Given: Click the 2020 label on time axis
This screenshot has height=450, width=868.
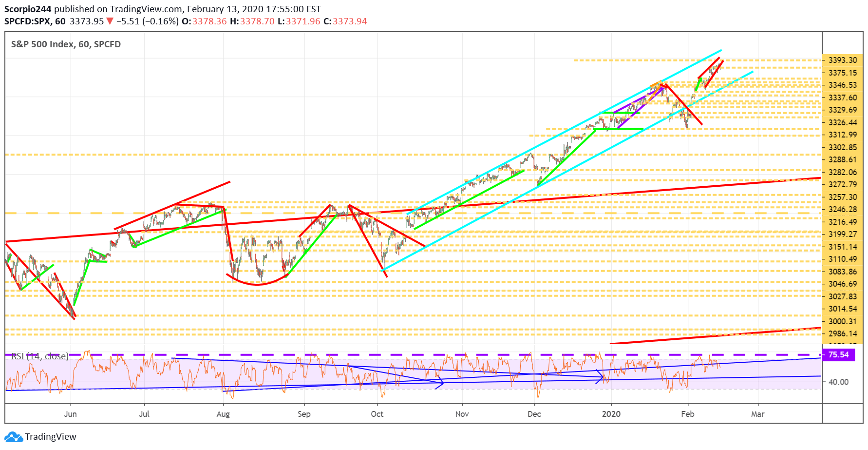Looking at the screenshot, I should click(611, 414).
